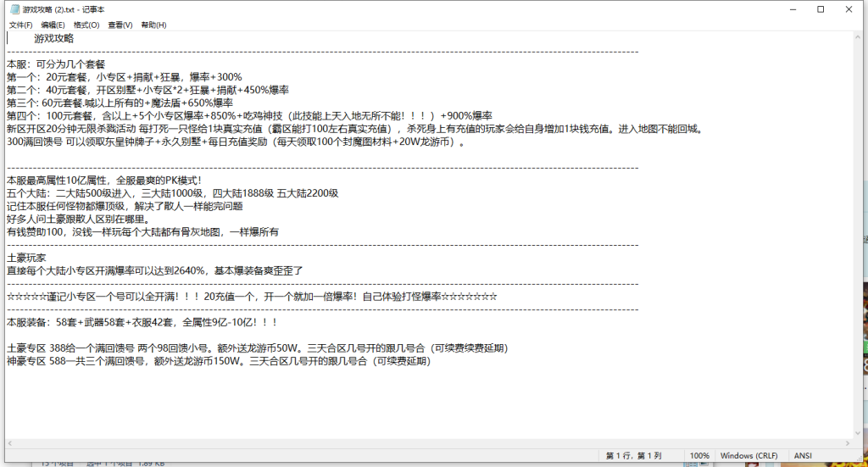Viewport: 868px width, 467px height.
Task: Click the Notepad icon in title bar
Action: (x=14, y=8)
